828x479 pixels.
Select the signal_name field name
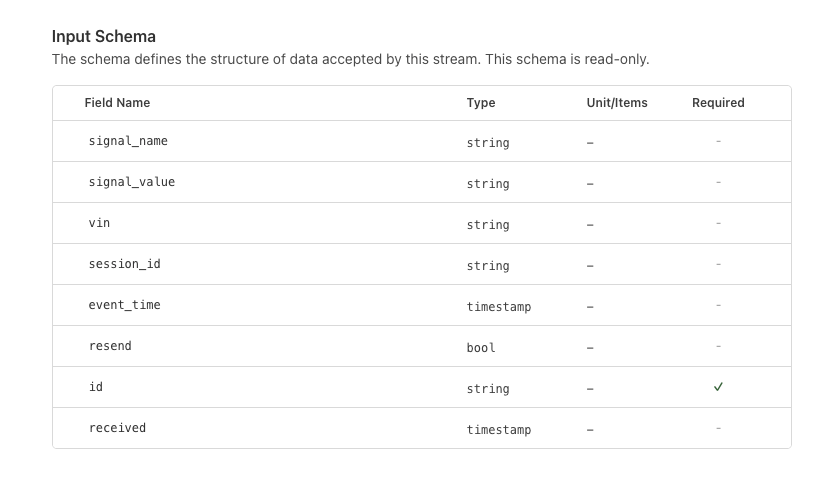[128, 141]
